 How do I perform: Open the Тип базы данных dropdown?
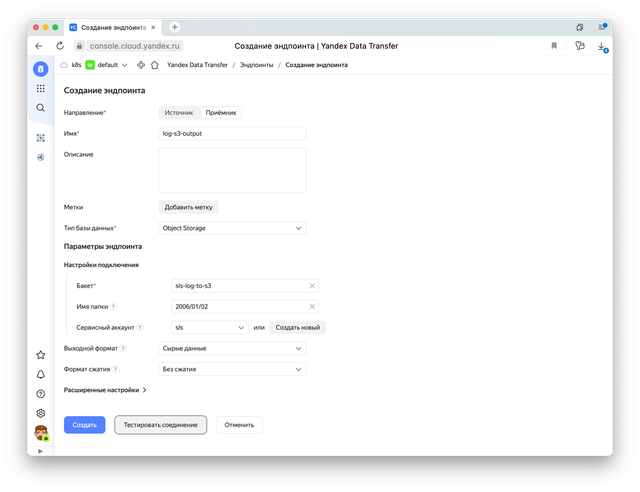pyautogui.click(x=232, y=228)
